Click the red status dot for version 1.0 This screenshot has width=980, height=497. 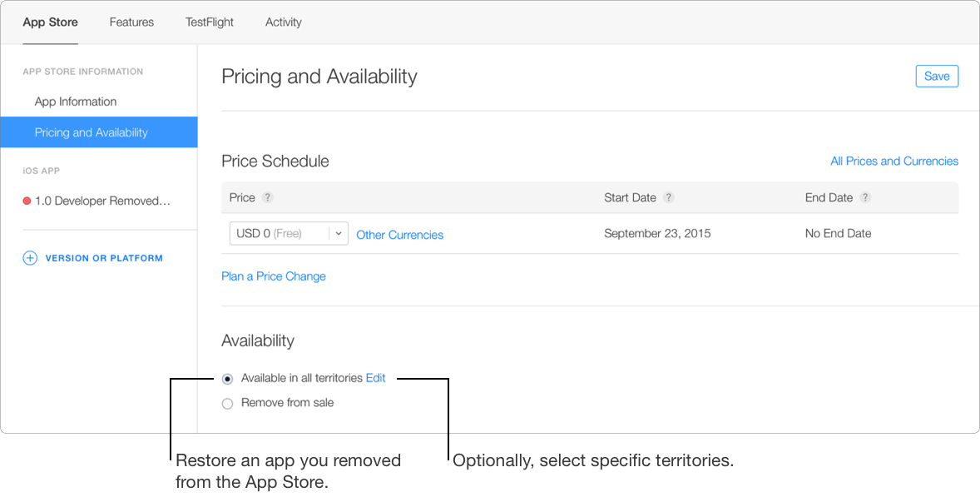point(27,201)
